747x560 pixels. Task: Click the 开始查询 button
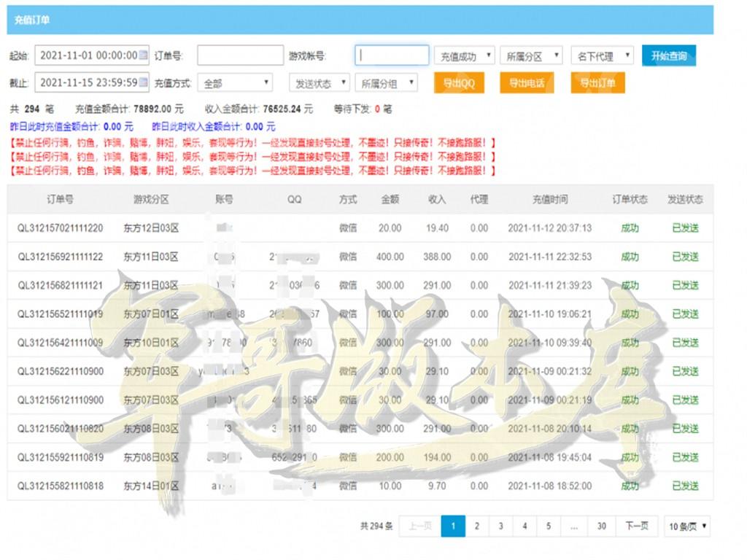tap(669, 56)
